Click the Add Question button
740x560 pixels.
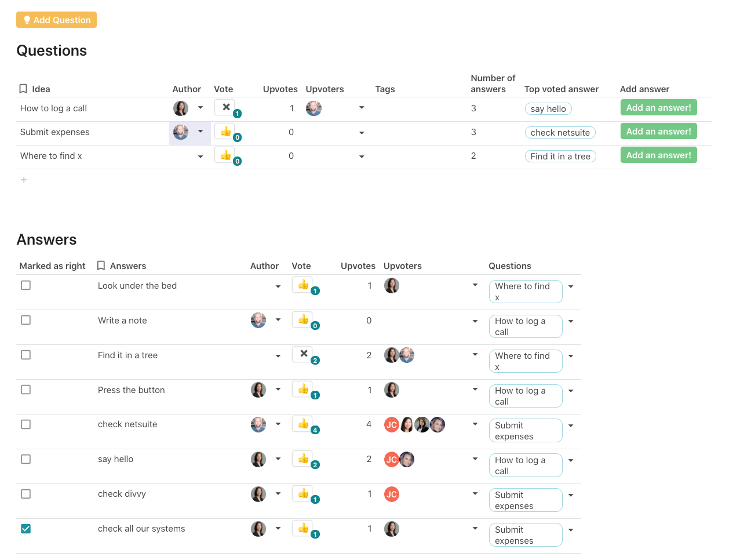[x=56, y=20]
